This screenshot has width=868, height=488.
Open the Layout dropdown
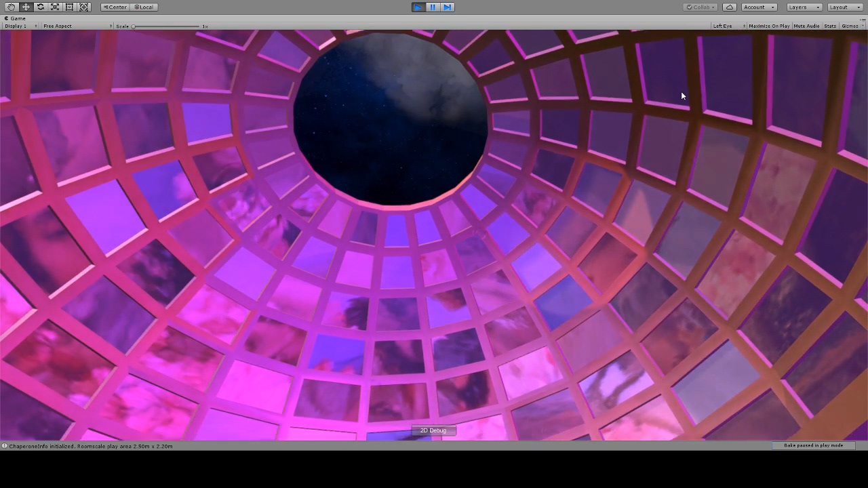point(844,7)
